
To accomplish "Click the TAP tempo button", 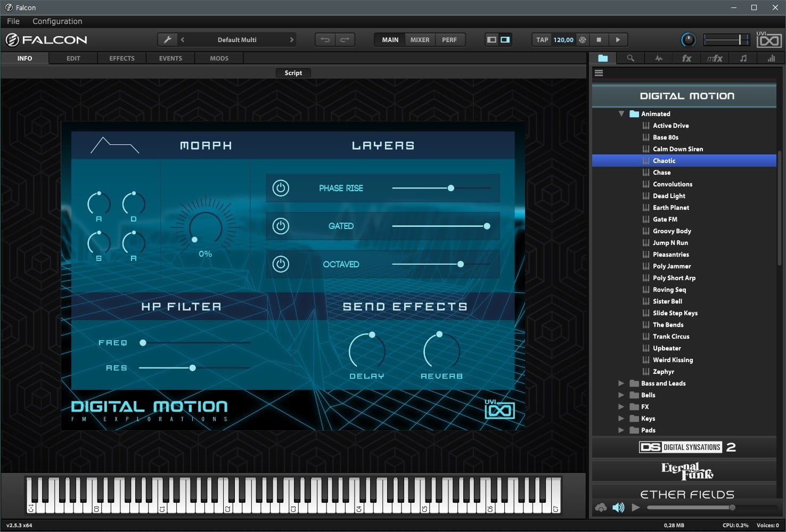I will coord(542,39).
